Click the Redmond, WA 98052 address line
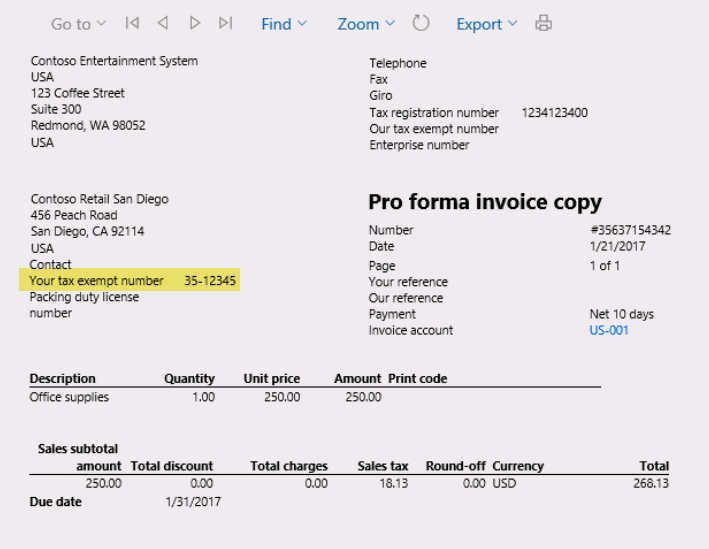 pyautogui.click(x=88, y=125)
